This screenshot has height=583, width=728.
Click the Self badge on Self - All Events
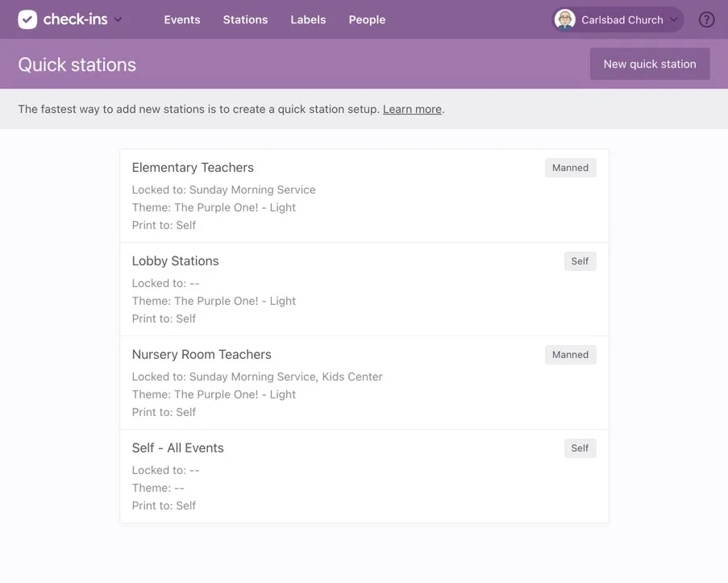580,448
